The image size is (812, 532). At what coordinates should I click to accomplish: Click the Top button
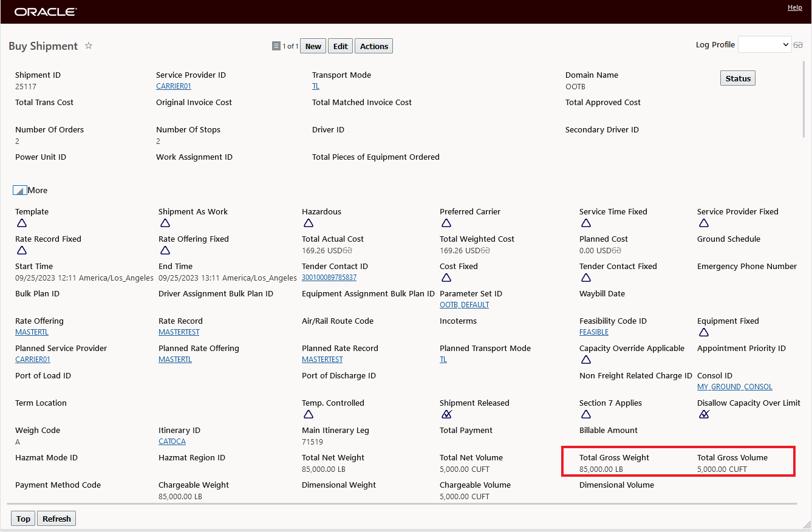pos(23,519)
